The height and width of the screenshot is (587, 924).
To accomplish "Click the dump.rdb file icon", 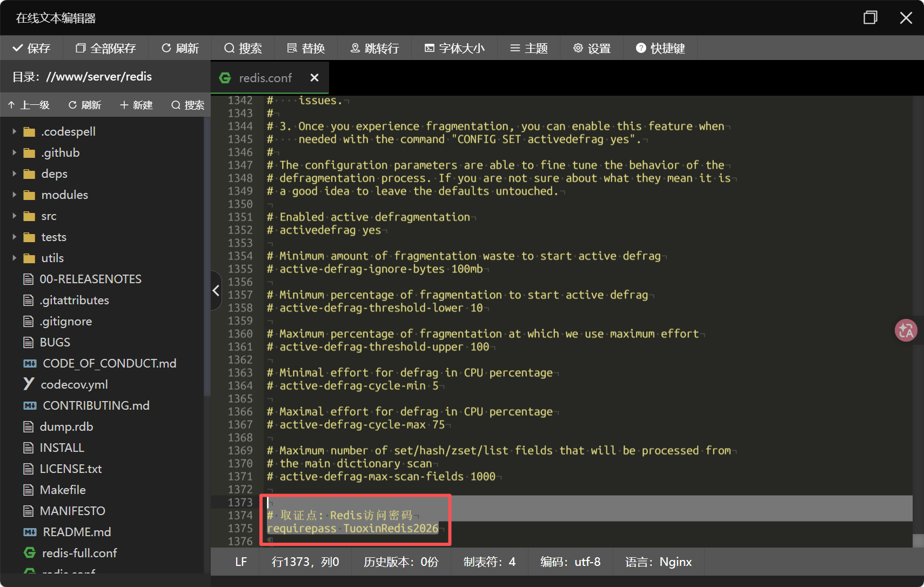I will pos(29,426).
